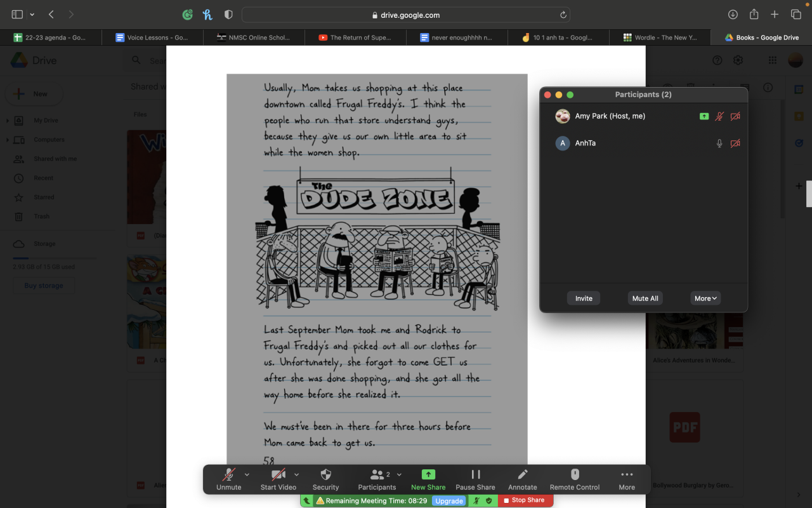Show Safari tab overview icon
The height and width of the screenshot is (508, 812).
(796, 15)
